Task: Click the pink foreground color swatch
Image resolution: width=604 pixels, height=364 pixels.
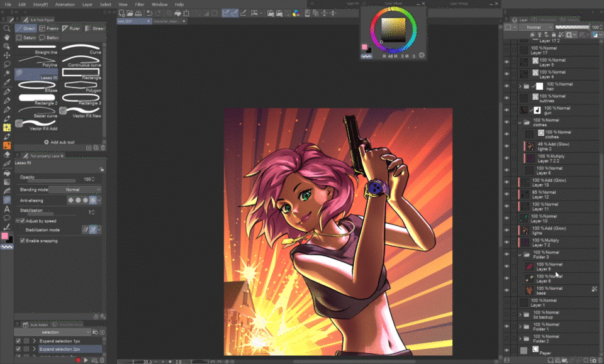Action: click(x=6, y=236)
